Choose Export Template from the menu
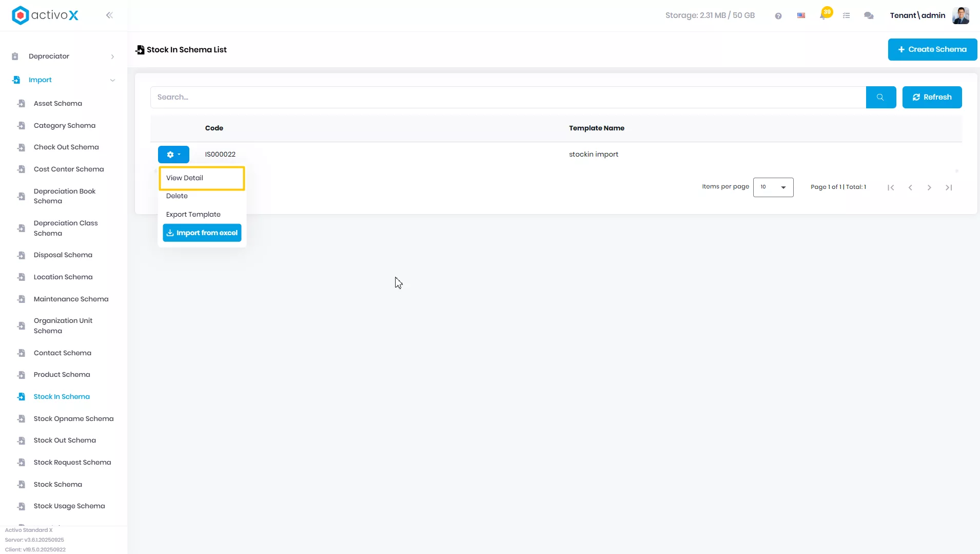Screen dimensions: 980x554 193,215
